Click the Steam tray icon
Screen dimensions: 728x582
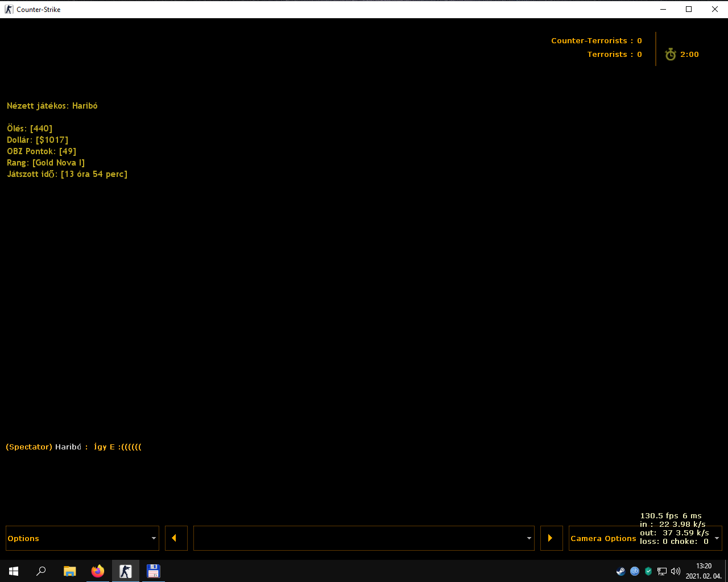(x=621, y=571)
